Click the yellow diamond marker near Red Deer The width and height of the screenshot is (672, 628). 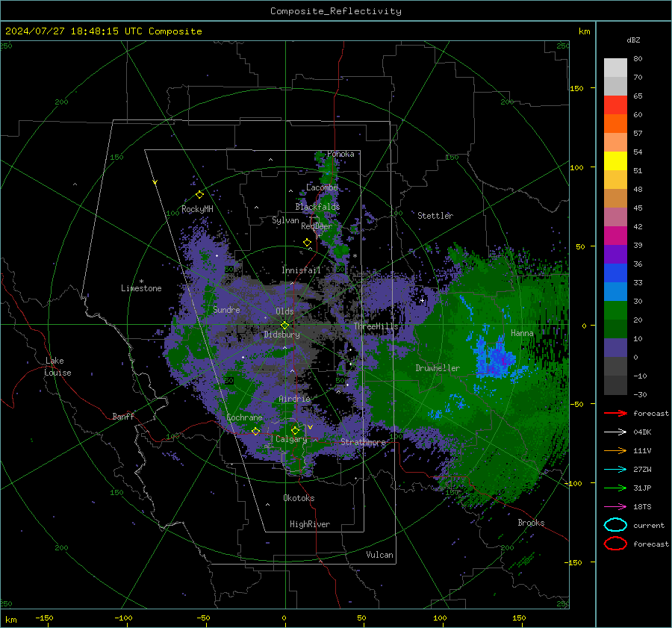point(307,243)
